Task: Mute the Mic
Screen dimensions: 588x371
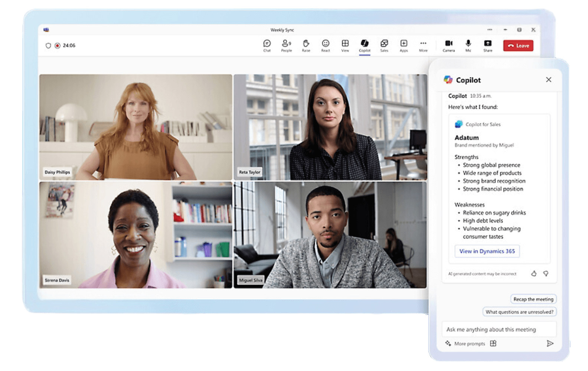Action: tap(468, 46)
